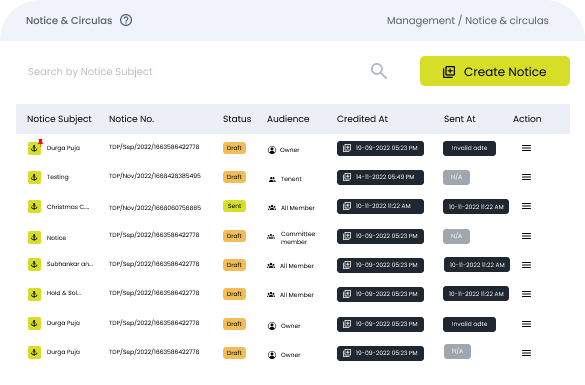Click the Sent status badge

(234, 206)
